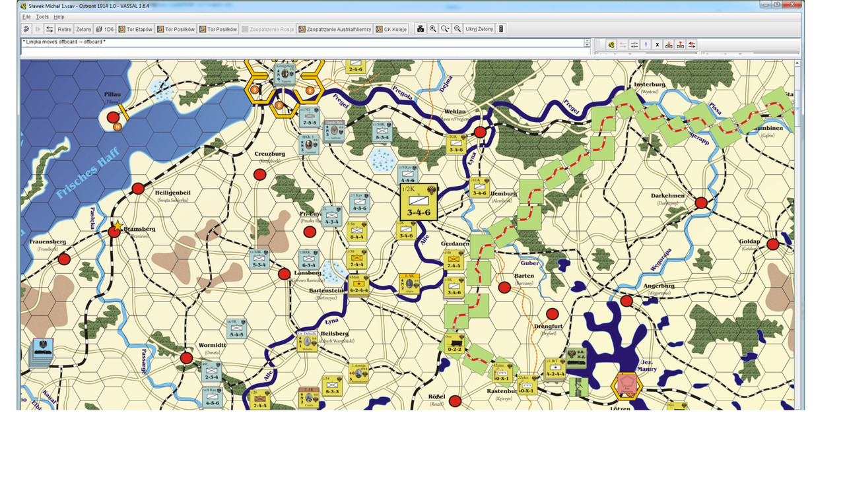845x504 pixels.
Task: Click the greyed double-arrow icon in right toolbar
Action: [623, 45]
